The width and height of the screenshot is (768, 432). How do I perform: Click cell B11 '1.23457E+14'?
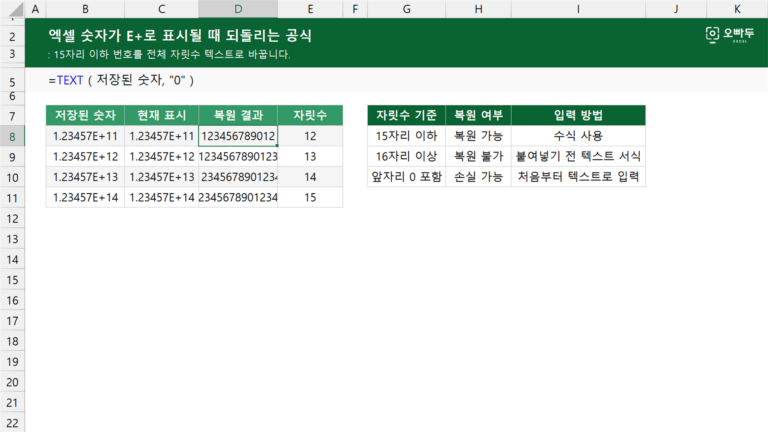(x=85, y=198)
